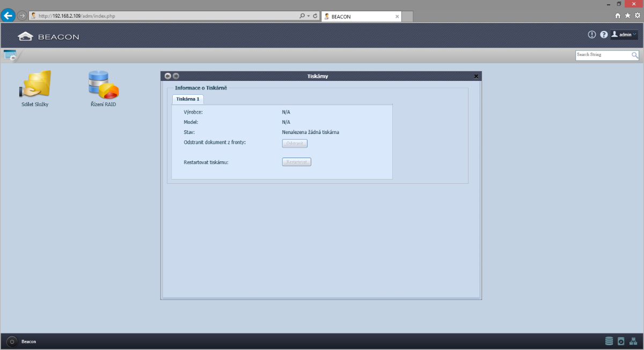Viewport: 644px width, 350px height.
Task: Click the exclamation alert notification icon
Action: pyautogui.click(x=592, y=35)
